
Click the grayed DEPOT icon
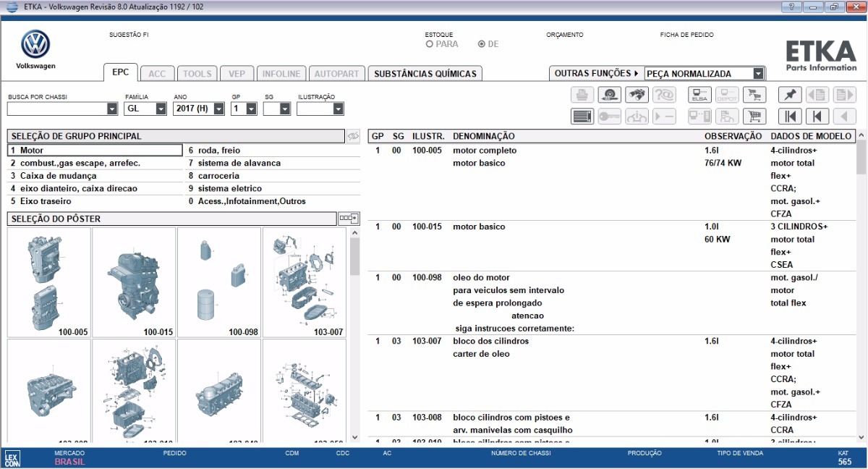click(727, 95)
